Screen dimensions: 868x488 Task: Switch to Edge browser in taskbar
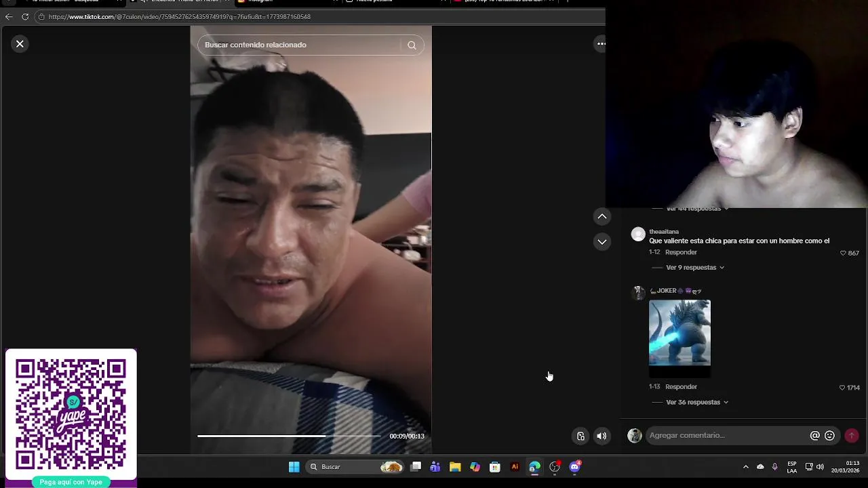[534, 467]
